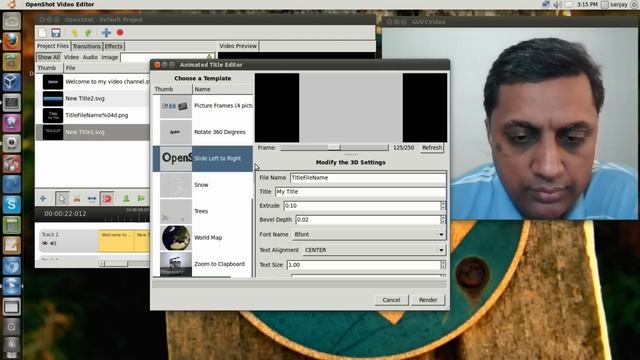Click the Refresh preview button
Screen dimensions: 640x360
pyautogui.click(x=432, y=148)
